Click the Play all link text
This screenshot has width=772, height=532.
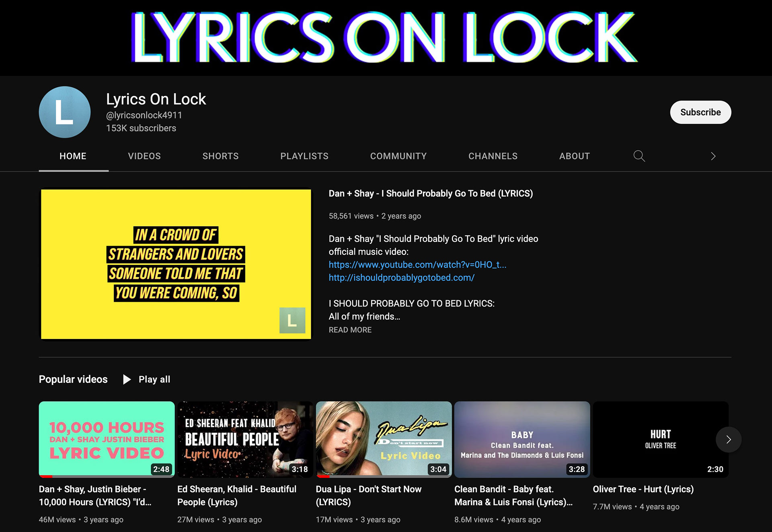click(x=154, y=379)
